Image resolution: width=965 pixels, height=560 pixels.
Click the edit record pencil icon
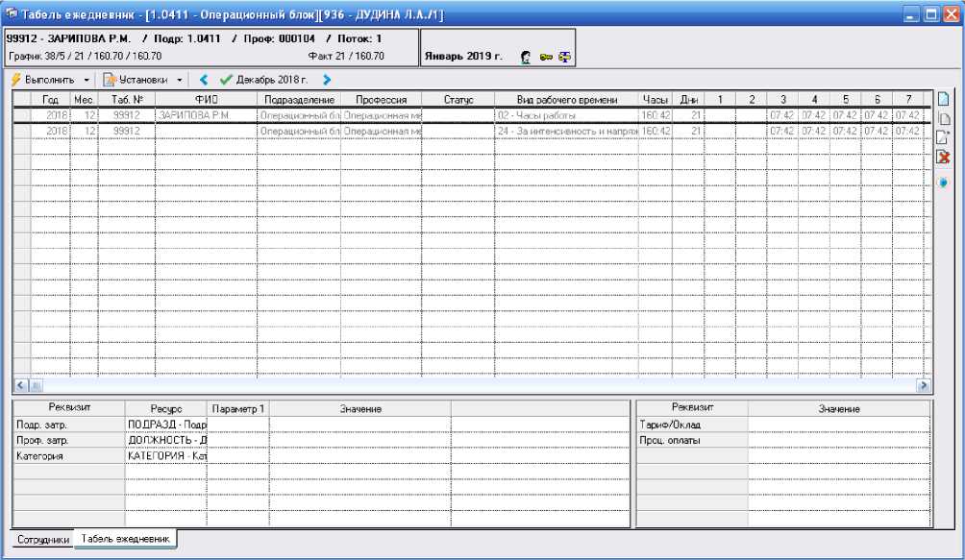pos(944,137)
